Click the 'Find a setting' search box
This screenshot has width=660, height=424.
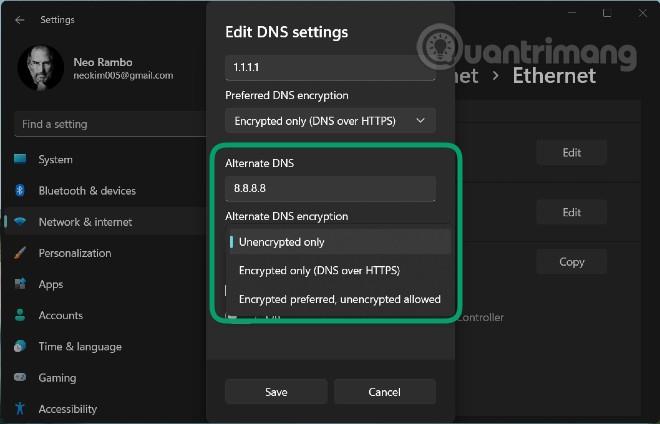tap(110, 124)
